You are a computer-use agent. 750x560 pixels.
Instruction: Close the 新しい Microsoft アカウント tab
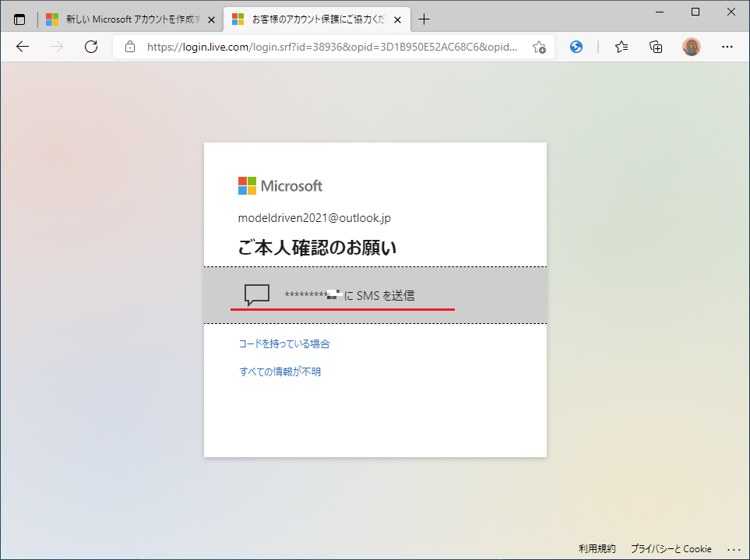[x=211, y=19]
